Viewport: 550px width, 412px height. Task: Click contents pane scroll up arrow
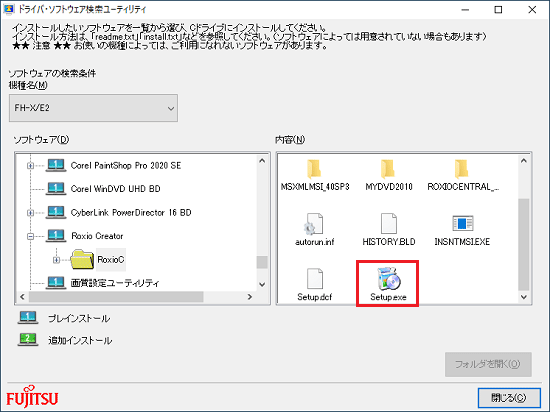524,161
